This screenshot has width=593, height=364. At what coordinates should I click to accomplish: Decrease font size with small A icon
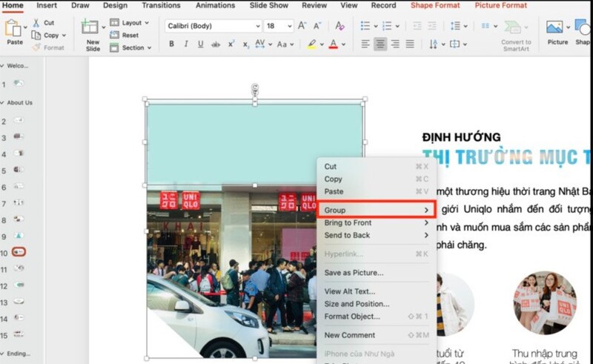(x=317, y=26)
